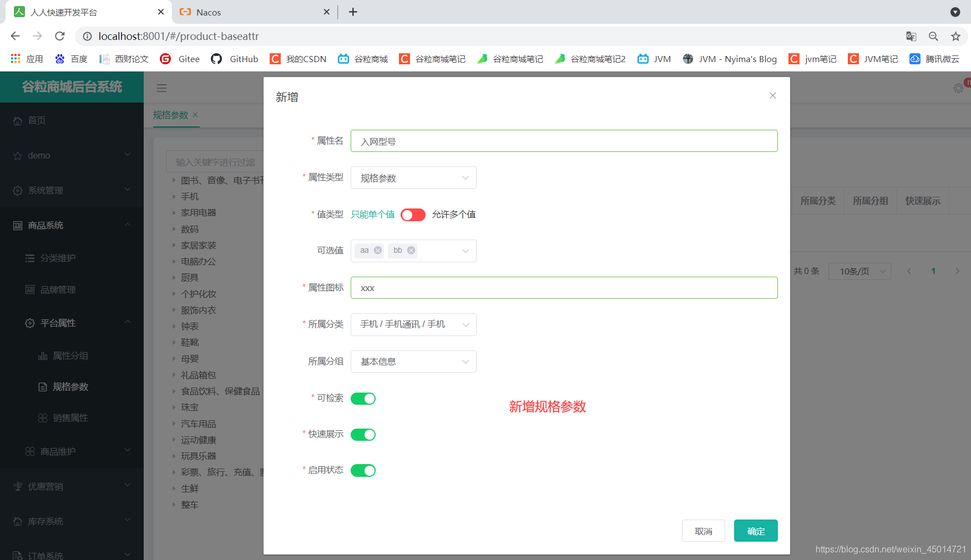
Task: Open the 所属分组 dropdown showing 基本信息
Action: point(413,362)
